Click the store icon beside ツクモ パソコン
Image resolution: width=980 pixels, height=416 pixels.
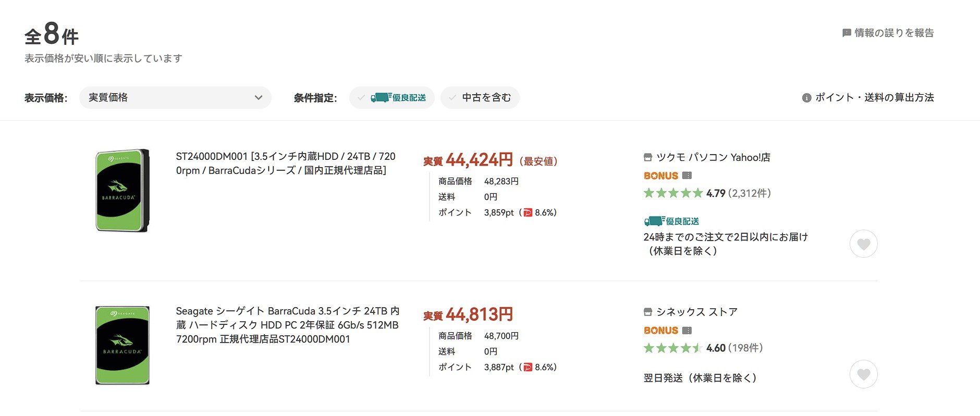(648, 157)
